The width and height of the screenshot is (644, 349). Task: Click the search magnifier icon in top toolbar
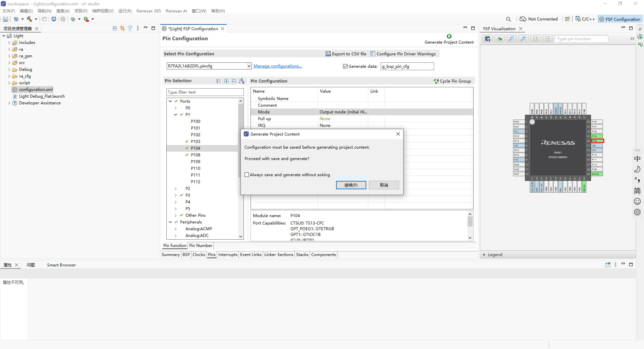(508, 19)
